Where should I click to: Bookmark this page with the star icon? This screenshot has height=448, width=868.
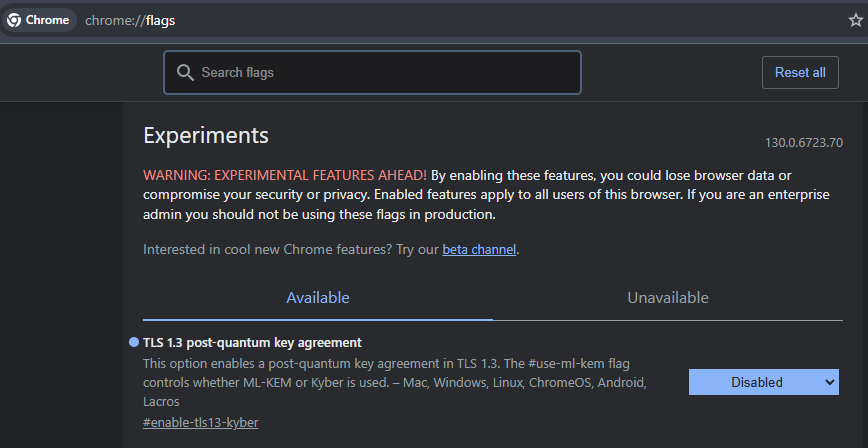click(855, 20)
